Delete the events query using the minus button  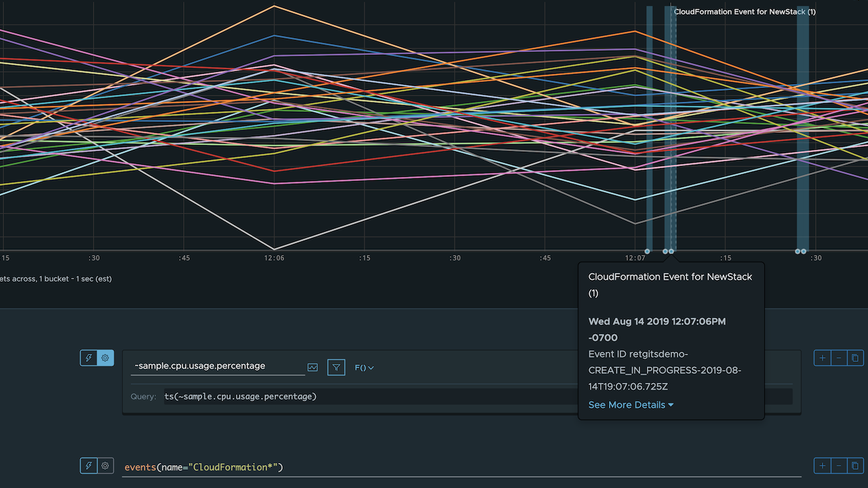click(x=839, y=466)
